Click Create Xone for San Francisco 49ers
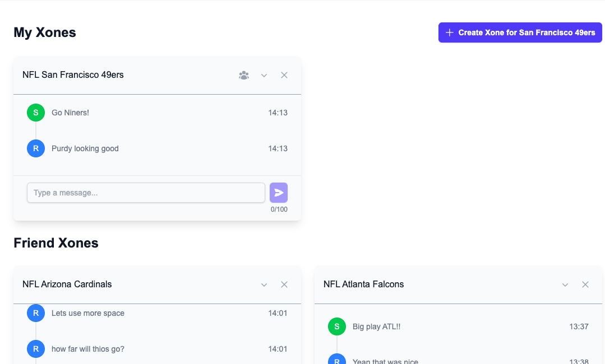This screenshot has height=364, width=605. [x=520, y=32]
